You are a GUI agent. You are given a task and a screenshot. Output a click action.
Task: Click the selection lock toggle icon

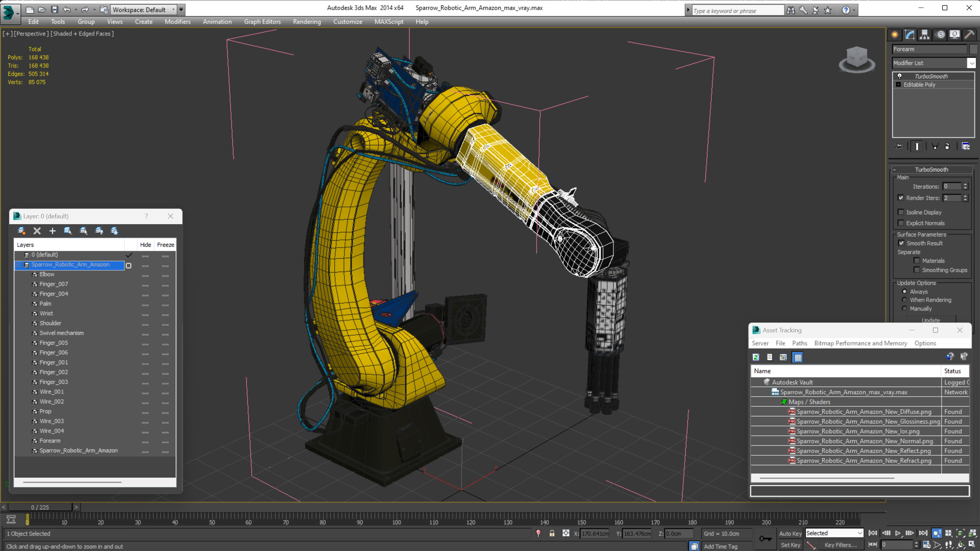(x=552, y=533)
